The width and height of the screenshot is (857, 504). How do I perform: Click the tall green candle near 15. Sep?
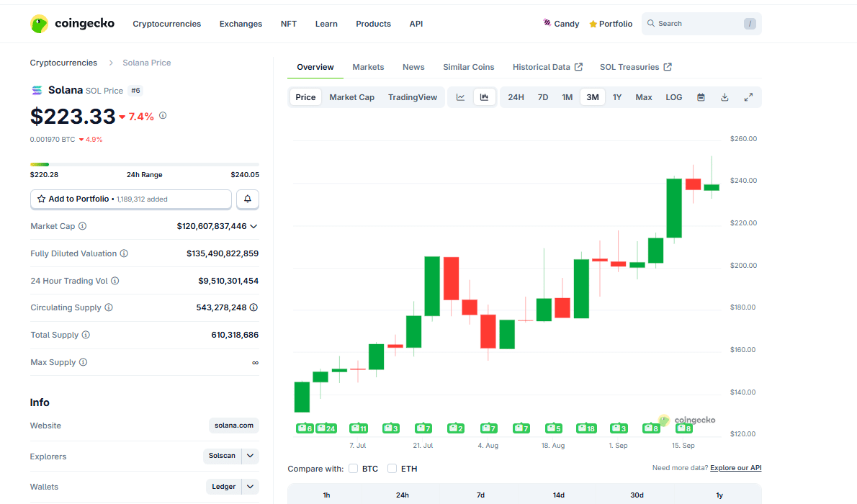point(675,208)
